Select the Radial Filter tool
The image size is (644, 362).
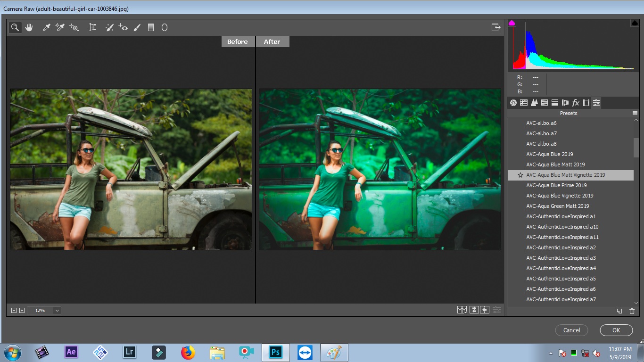165,27
